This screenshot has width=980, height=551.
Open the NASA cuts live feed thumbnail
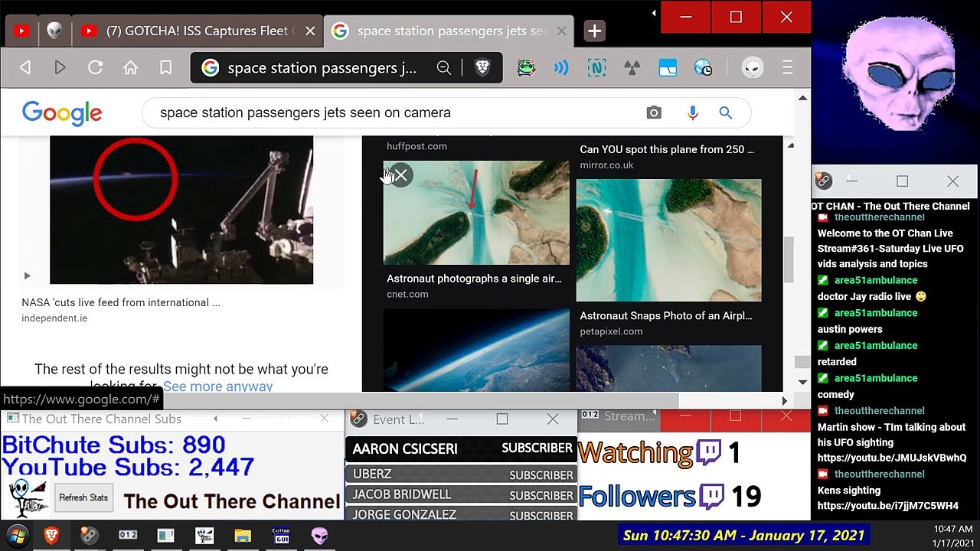tap(181, 210)
